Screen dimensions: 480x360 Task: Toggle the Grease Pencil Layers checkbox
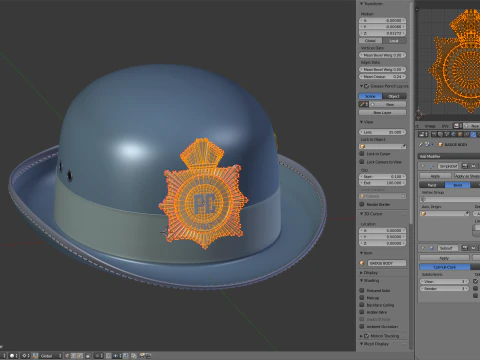(367, 86)
